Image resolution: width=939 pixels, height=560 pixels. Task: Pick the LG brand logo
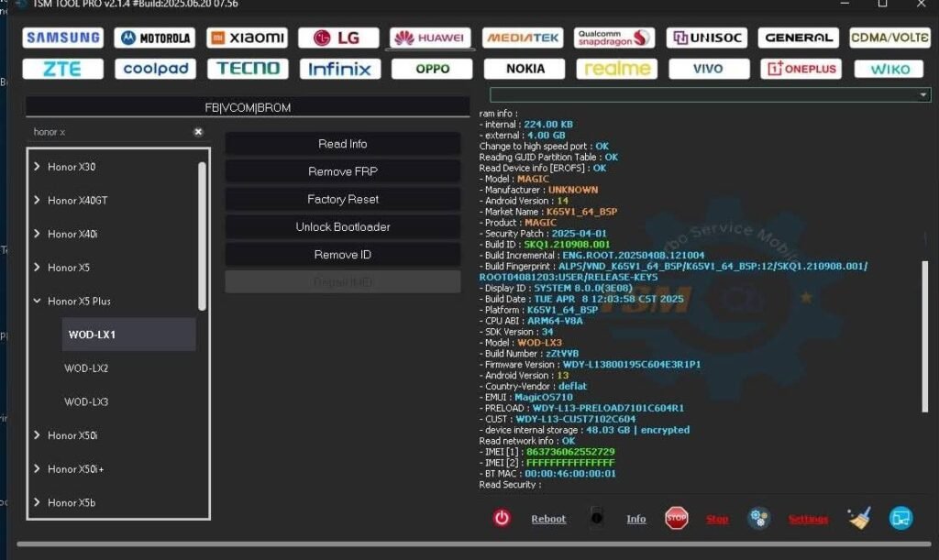338,38
